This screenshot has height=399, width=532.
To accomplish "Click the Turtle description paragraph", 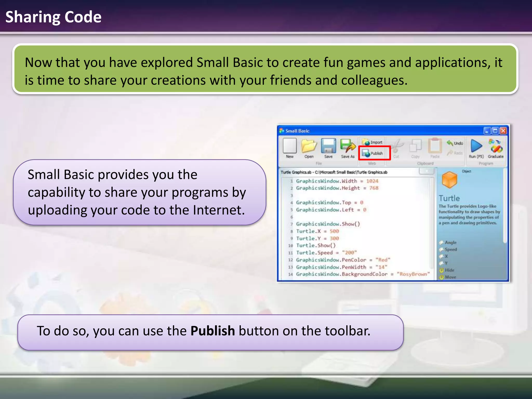I will point(469,215).
